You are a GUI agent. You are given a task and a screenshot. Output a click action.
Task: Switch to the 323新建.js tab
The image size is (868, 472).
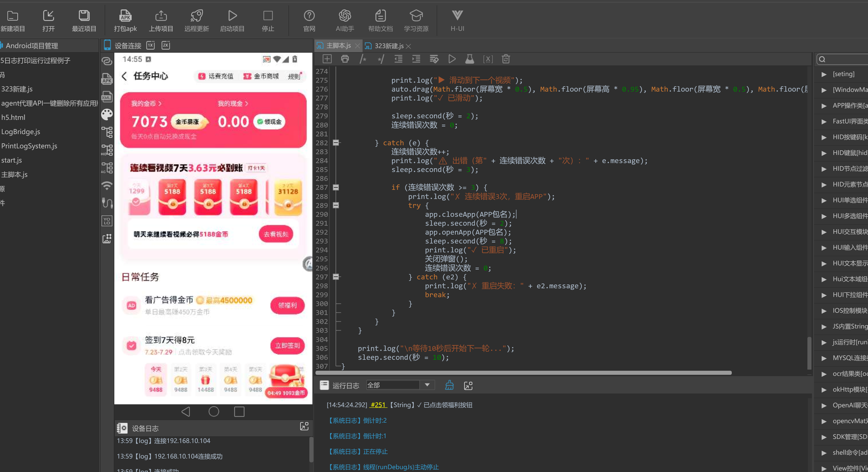[x=389, y=46]
